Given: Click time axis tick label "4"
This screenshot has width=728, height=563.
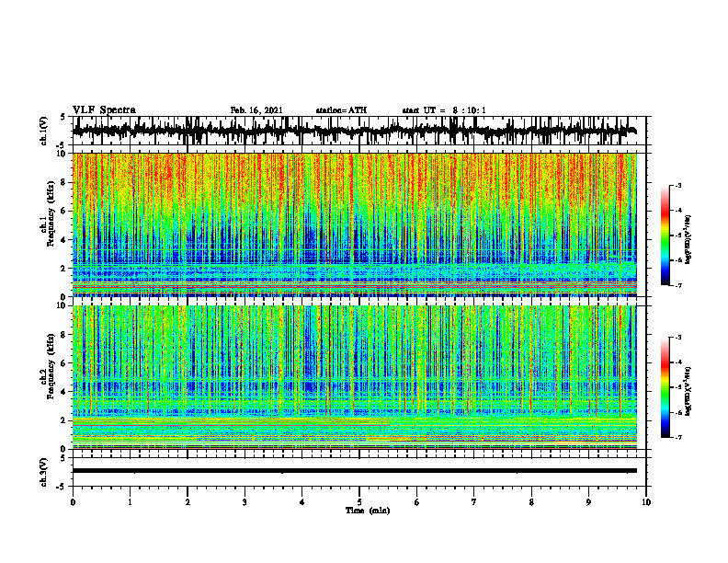Looking at the screenshot, I should click(x=302, y=502).
